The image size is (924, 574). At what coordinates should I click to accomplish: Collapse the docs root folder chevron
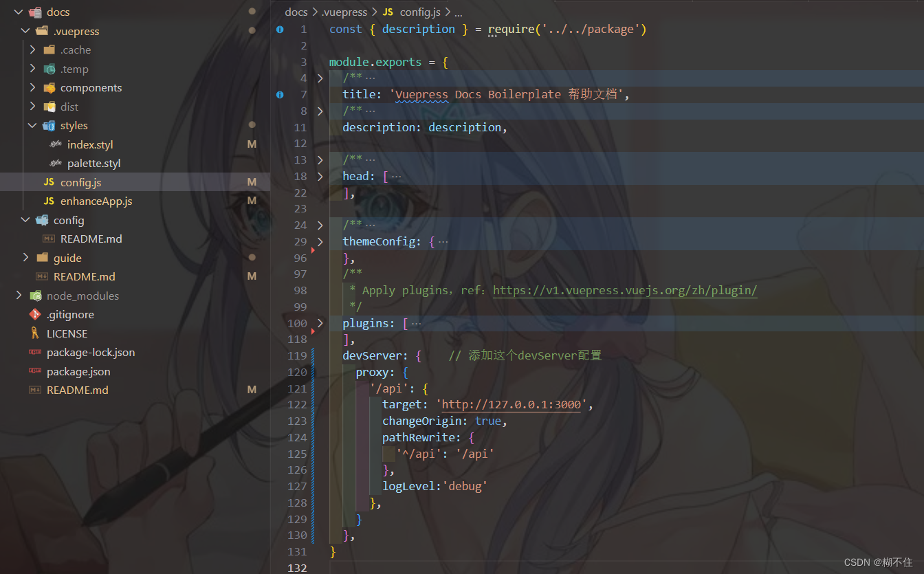pyautogui.click(x=19, y=12)
